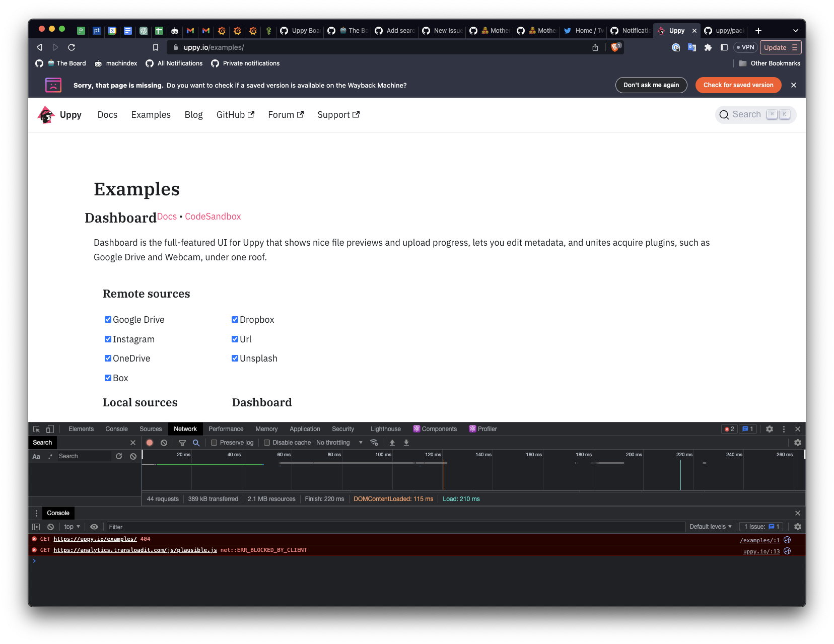The image size is (834, 644).
Task: Open the Default levels dropdown in console
Action: click(x=710, y=527)
